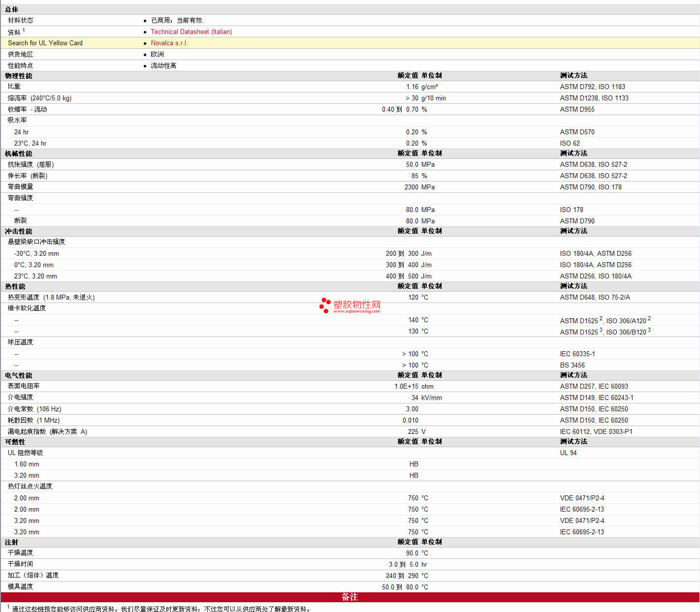Viewport: 700px width, 612px height.
Task: Select the 50.0 MPa tensile strength value
Action: 420,165
